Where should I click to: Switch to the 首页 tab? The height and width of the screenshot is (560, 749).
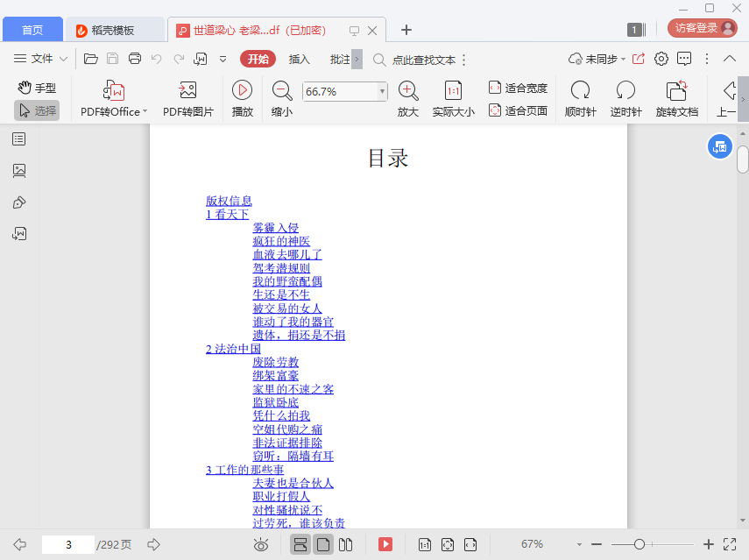pos(33,30)
